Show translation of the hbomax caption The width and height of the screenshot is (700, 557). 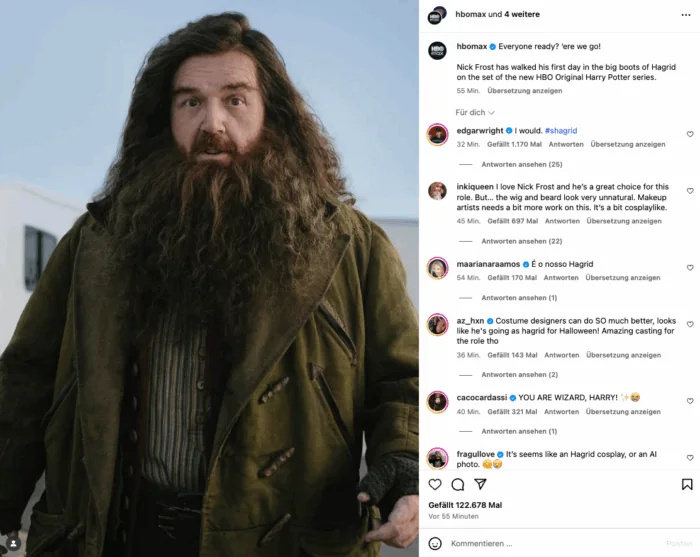(x=525, y=91)
